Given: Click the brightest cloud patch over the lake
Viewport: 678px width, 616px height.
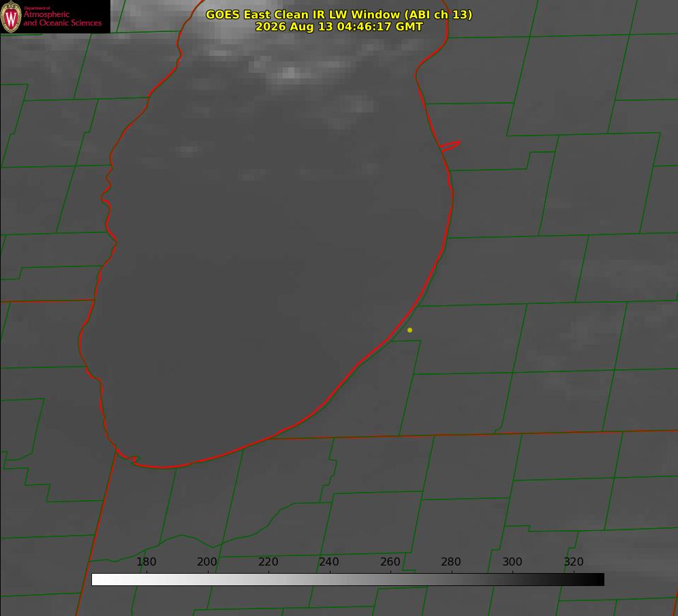Looking at the screenshot, I should [290, 74].
